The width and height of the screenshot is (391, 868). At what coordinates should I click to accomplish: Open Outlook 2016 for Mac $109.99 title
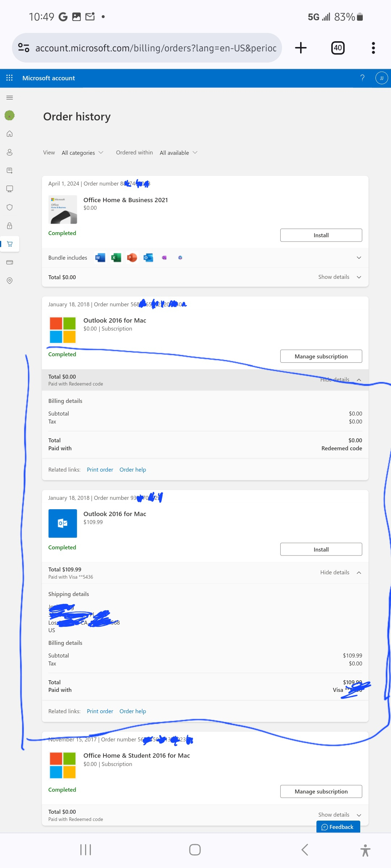pyautogui.click(x=115, y=514)
